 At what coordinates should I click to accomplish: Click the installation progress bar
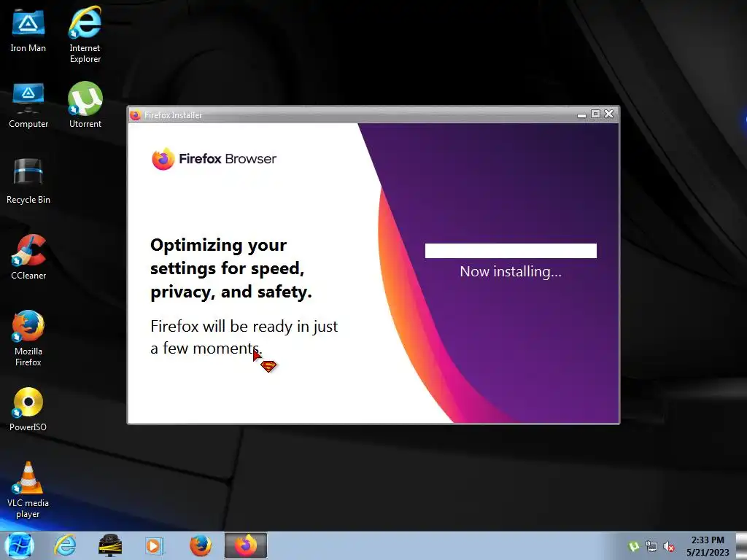[x=511, y=251]
